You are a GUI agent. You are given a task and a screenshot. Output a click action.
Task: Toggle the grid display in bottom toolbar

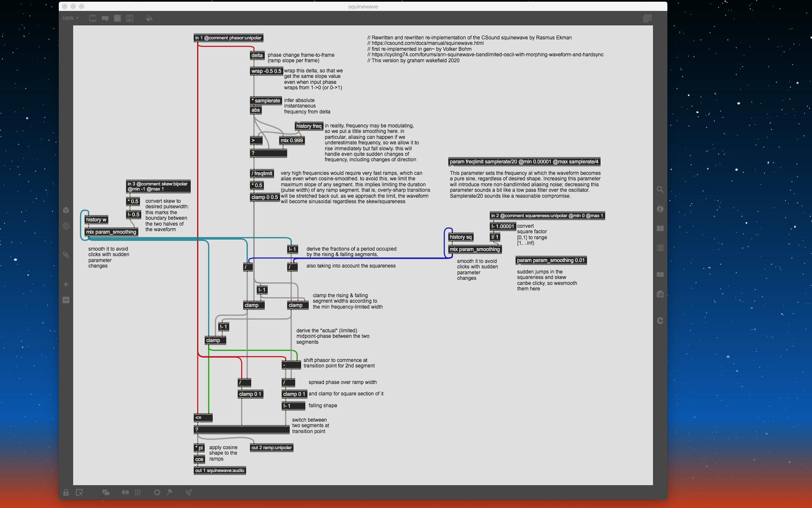pyautogui.click(x=138, y=492)
